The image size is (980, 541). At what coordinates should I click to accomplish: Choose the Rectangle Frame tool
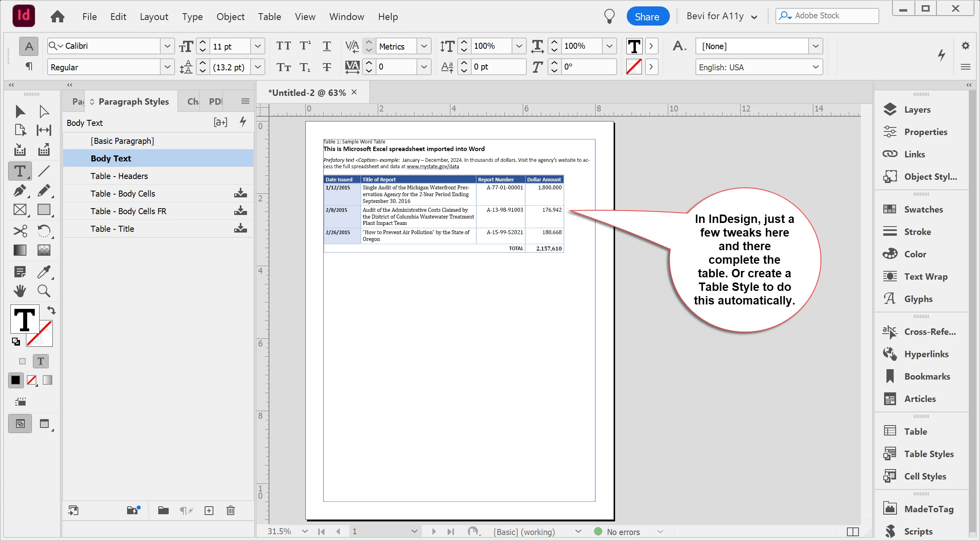[20, 210]
